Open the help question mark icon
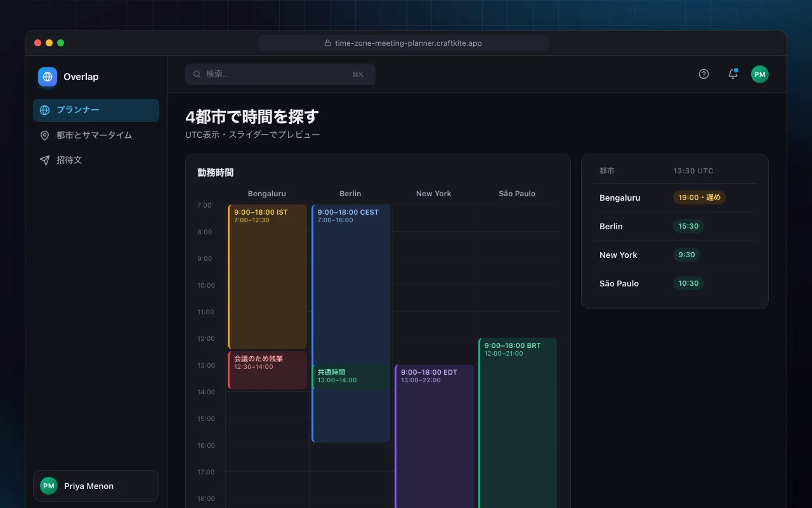Viewport: 812px width, 508px height. pyautogui.click(x=704, y=74)
